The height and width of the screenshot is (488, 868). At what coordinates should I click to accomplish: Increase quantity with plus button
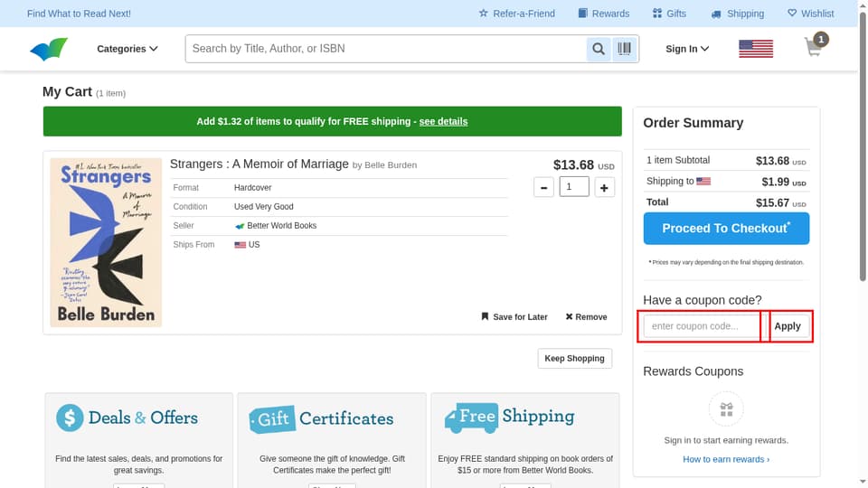pos(605,188)
